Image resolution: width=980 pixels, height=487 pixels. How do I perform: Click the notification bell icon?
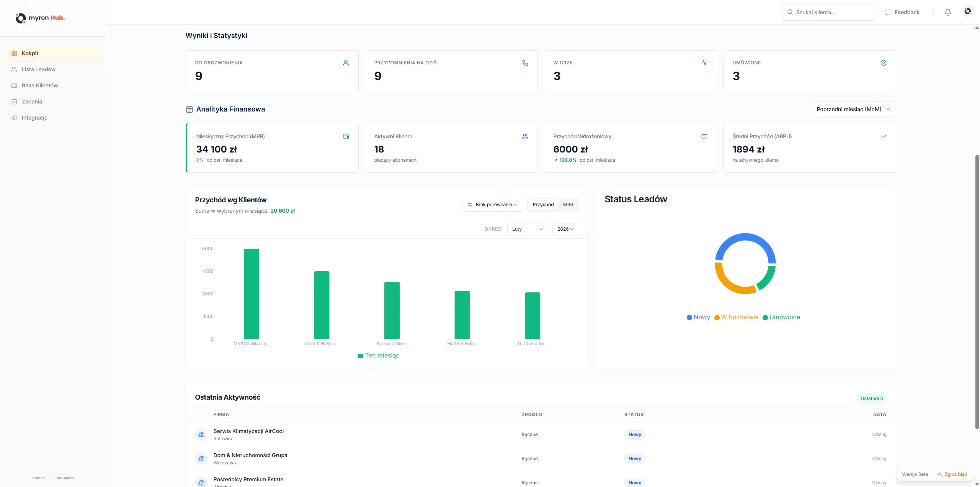[947, 12]
